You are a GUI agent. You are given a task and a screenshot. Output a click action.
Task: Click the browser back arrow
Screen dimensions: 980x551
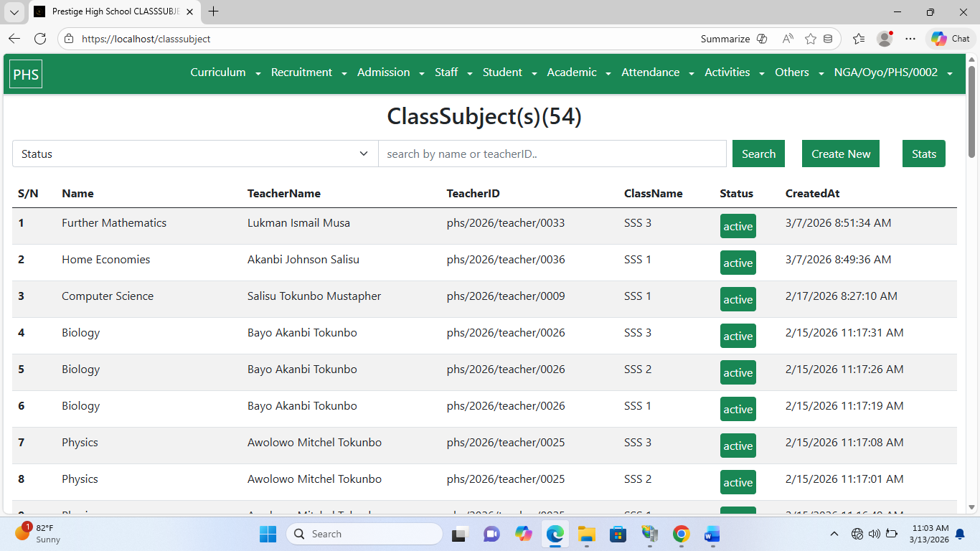14,39
